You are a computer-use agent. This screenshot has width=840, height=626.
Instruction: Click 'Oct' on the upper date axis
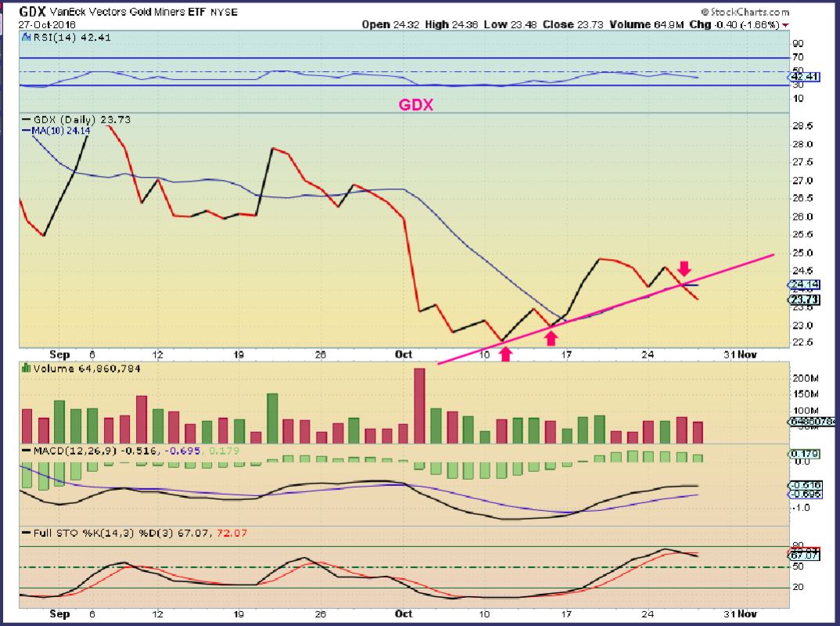[x=403, y=354]
